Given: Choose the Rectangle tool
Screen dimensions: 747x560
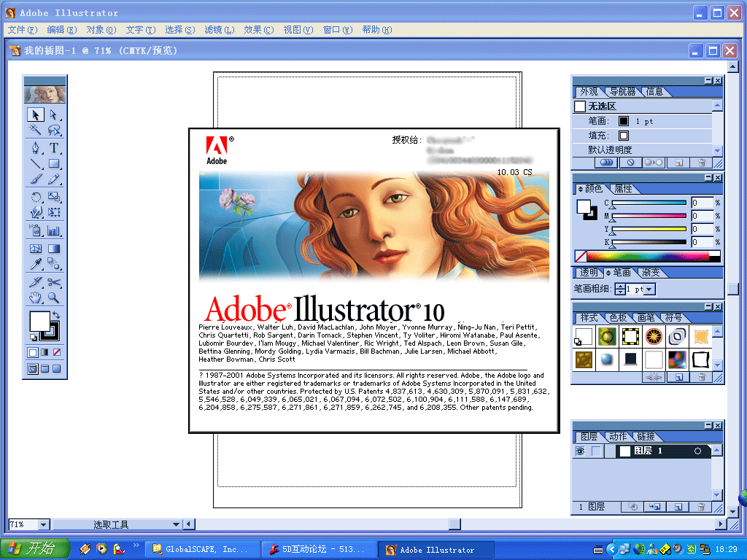Looking at the screenshot, I should pos(54,164).
